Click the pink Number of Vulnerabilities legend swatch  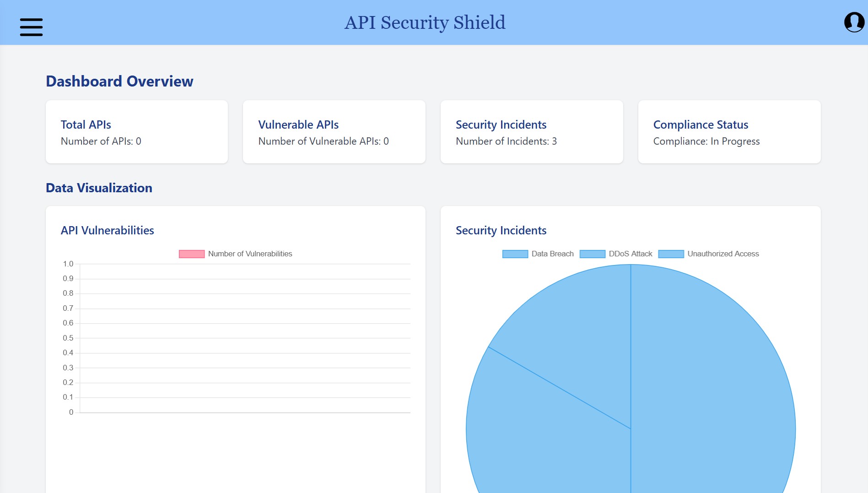[x=191, y=254]
